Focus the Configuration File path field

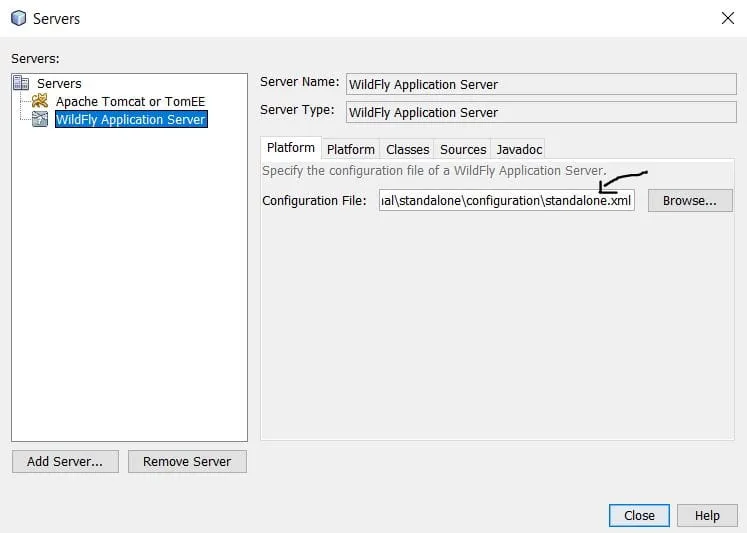pyautogui.click(x=507, y=200)
